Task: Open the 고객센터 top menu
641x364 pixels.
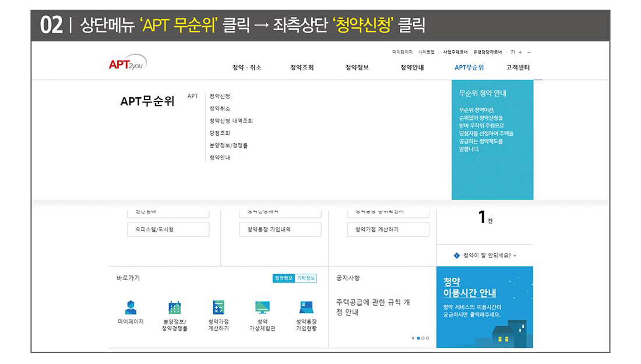Action: tap(518, 68)
